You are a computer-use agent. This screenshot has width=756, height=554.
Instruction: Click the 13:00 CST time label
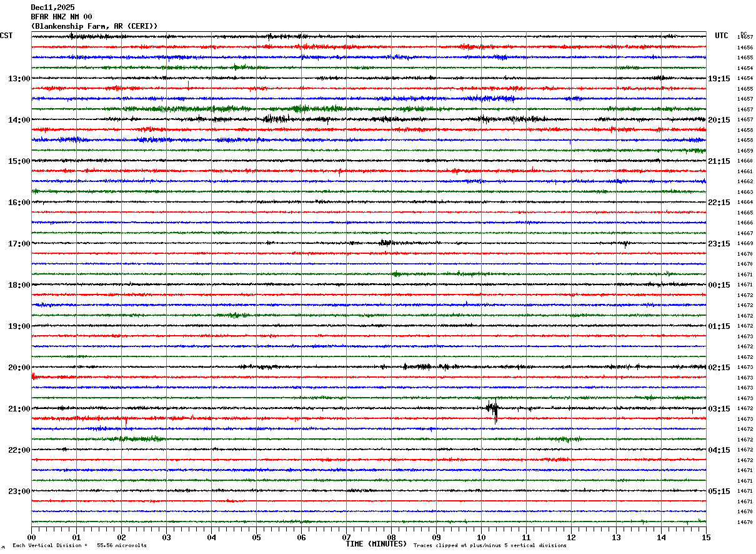coord(19,79)
